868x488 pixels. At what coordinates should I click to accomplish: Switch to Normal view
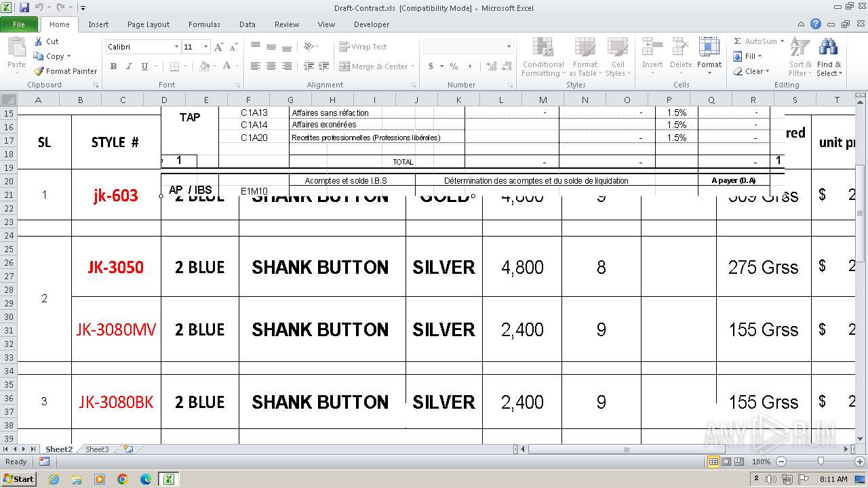point(713,462)
